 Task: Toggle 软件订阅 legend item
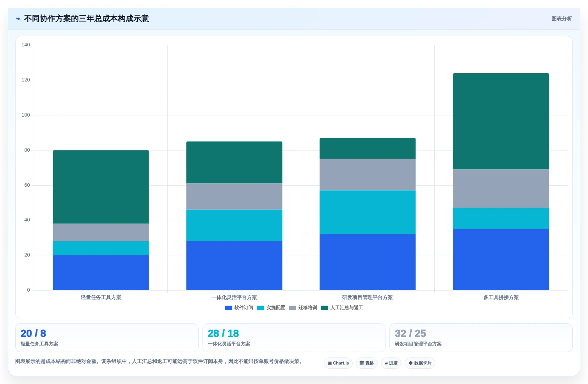click(239, 308)
